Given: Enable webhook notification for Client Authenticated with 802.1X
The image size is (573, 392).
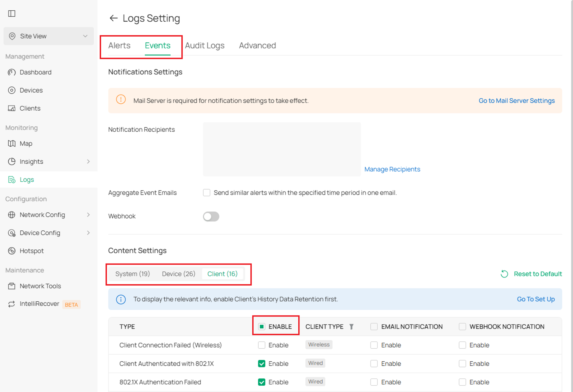Looking at the screenshot, I should [462, 363].
